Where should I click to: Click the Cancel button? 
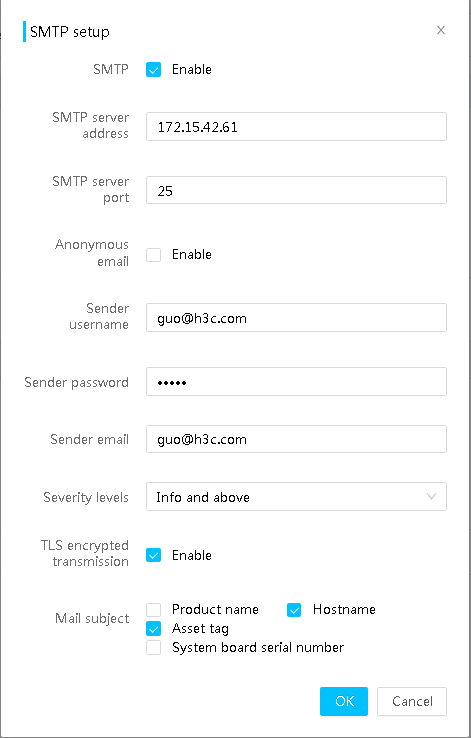(412, 701)
